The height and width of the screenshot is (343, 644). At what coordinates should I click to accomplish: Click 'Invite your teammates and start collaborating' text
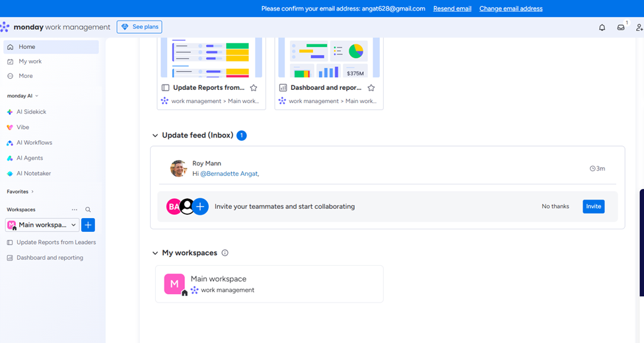click(285, 207)
